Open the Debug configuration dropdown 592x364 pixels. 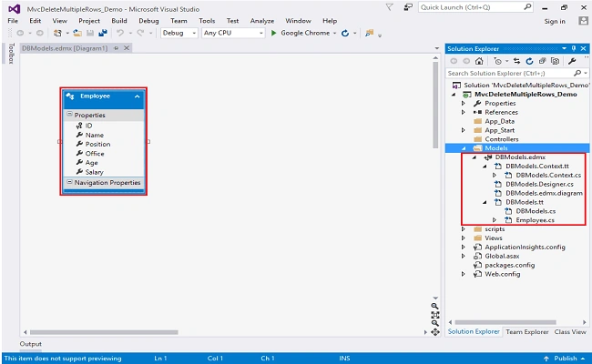point(179,33)
